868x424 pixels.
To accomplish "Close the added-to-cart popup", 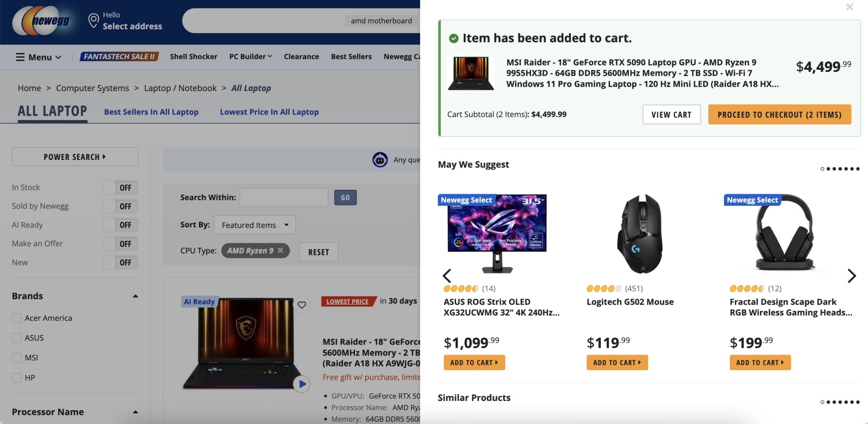I will point(849,7).
